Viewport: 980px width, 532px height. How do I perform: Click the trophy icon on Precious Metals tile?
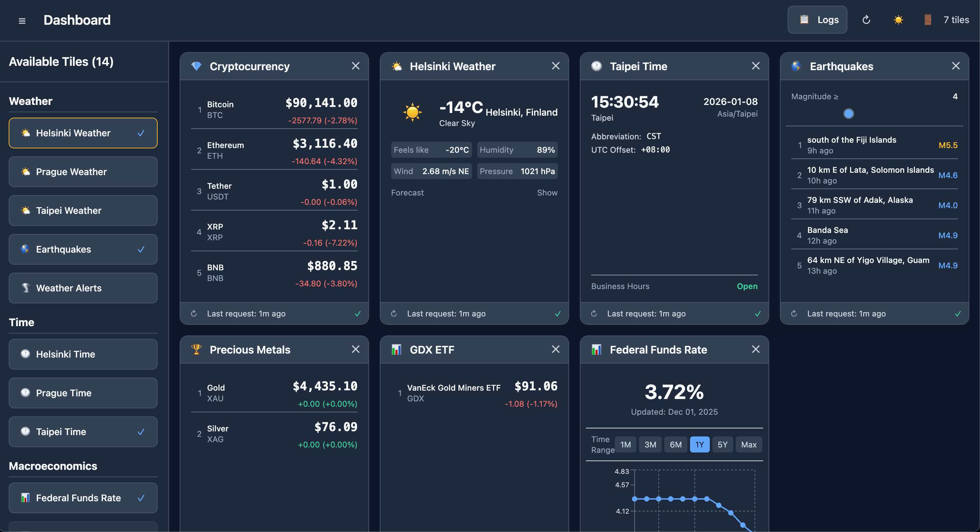pyautogui.click(x=197, y=349)
